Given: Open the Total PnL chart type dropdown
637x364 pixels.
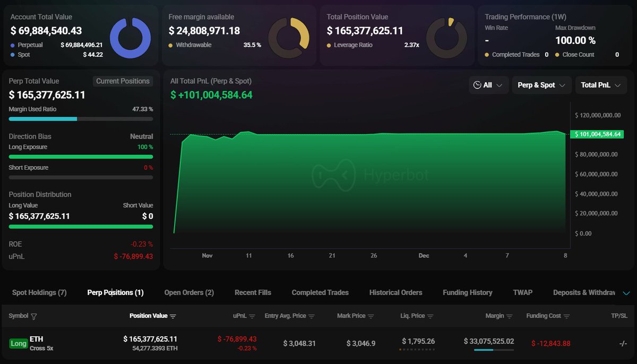Looking at the screenshot, I should point(601,85).
